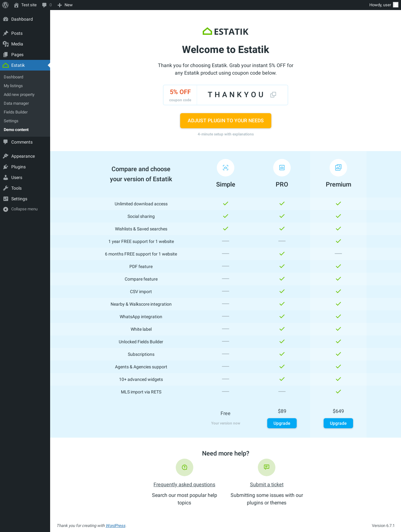Click MLS import via RETS label
401x532 pixels.
141,392
